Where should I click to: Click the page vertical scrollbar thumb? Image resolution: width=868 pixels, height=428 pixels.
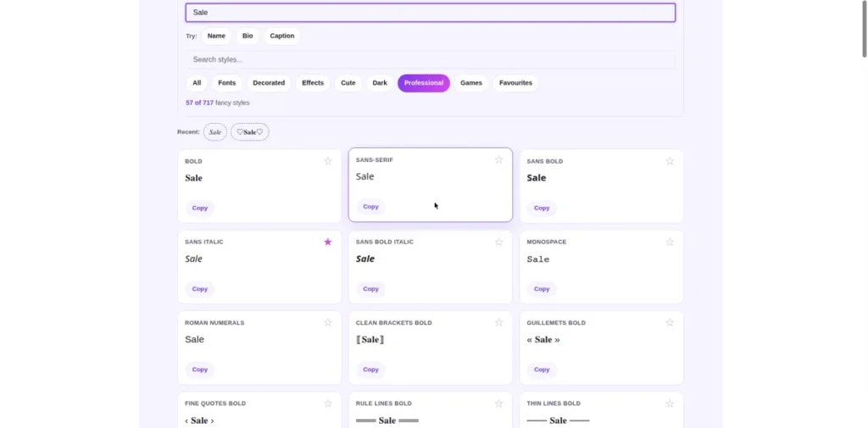click(x=864, y=28)
